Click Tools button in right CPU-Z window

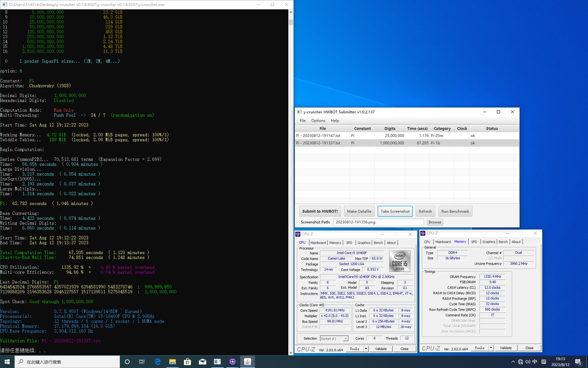[x=479, y=348]
